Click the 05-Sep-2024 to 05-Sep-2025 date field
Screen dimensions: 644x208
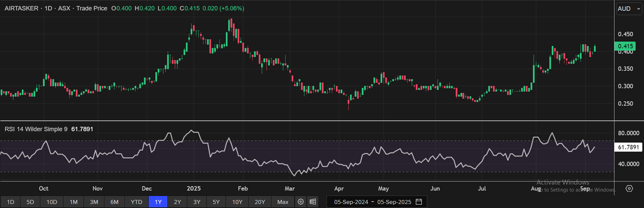[372, 202]
